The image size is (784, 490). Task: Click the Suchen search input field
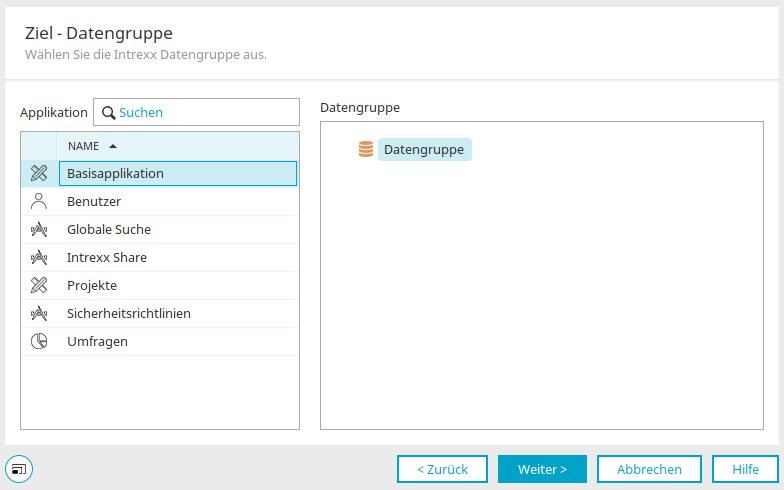tap(196, 112)
